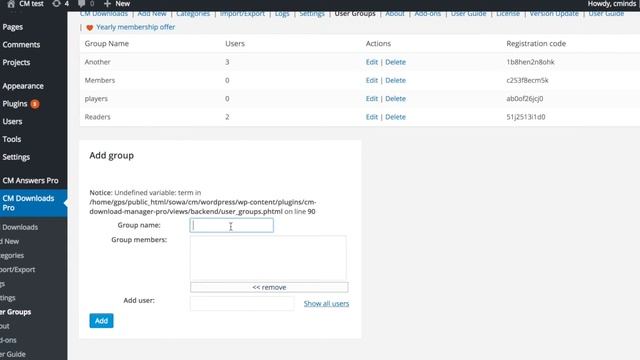Open CM Answers Pro menu
The width and height of the screenshot is (640, 360).
[x=30, y=180]
